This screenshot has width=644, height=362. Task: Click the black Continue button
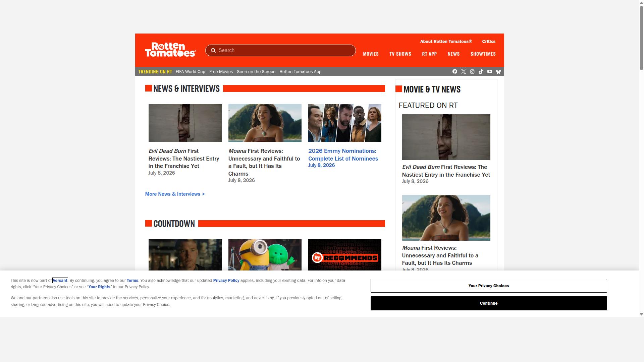489,303
